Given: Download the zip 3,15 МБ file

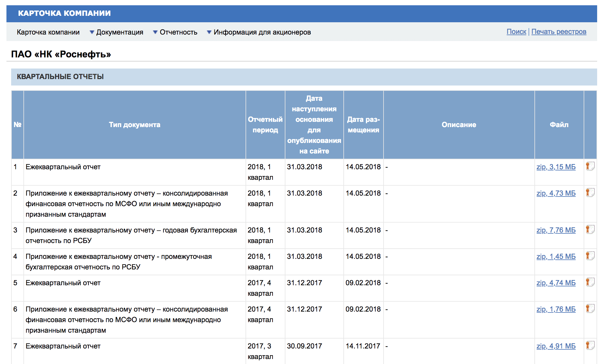Looking at the screenshot, I should click(x=556, y=167).
